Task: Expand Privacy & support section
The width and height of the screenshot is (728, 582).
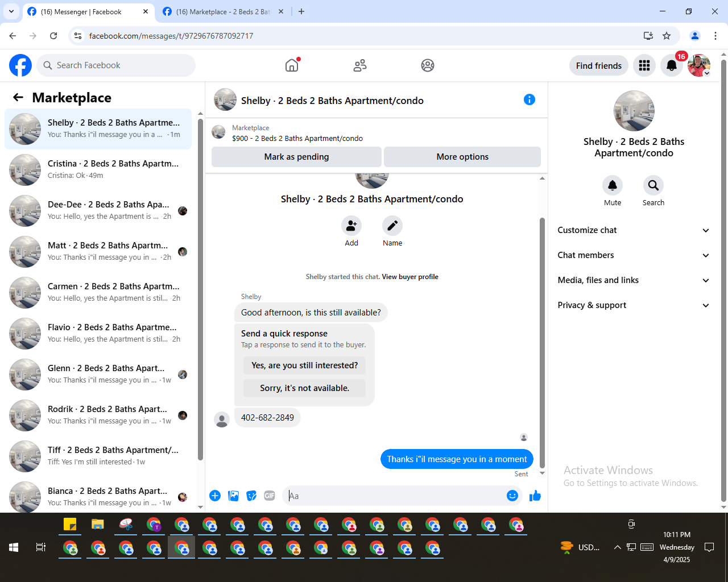Action: point(634,305)
